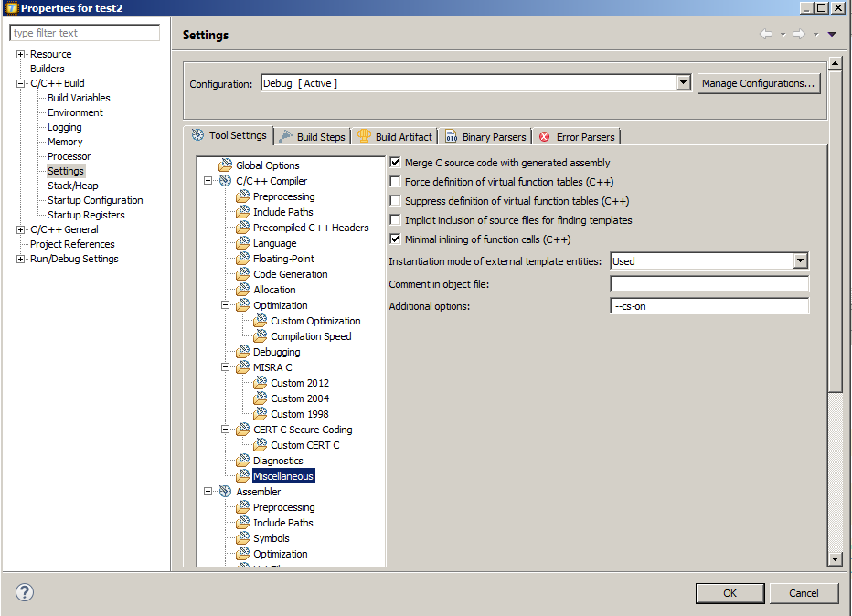
Task: Open the Instantiation mode dropdown
Action: point(801,260)
